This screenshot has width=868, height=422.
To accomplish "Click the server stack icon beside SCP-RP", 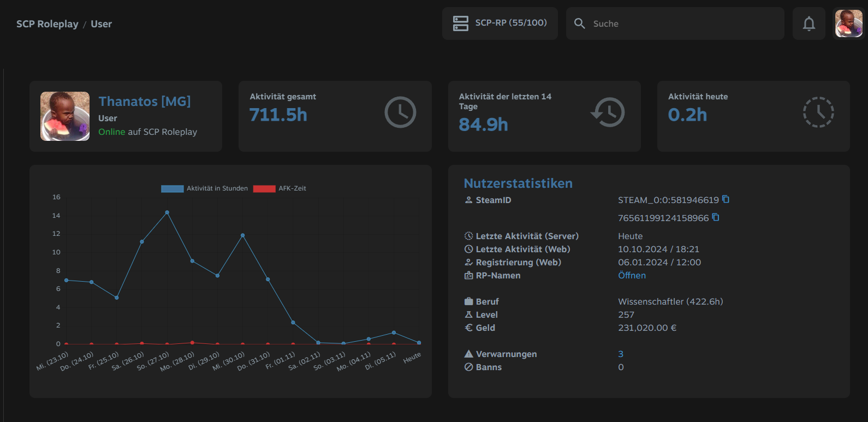I will (x=461, y=23).
